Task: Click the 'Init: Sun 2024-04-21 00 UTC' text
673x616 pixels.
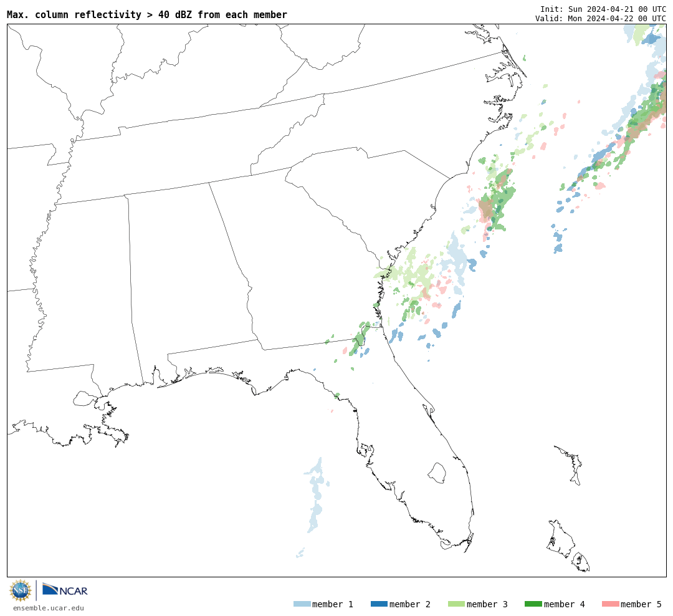Action: (603, 9)
